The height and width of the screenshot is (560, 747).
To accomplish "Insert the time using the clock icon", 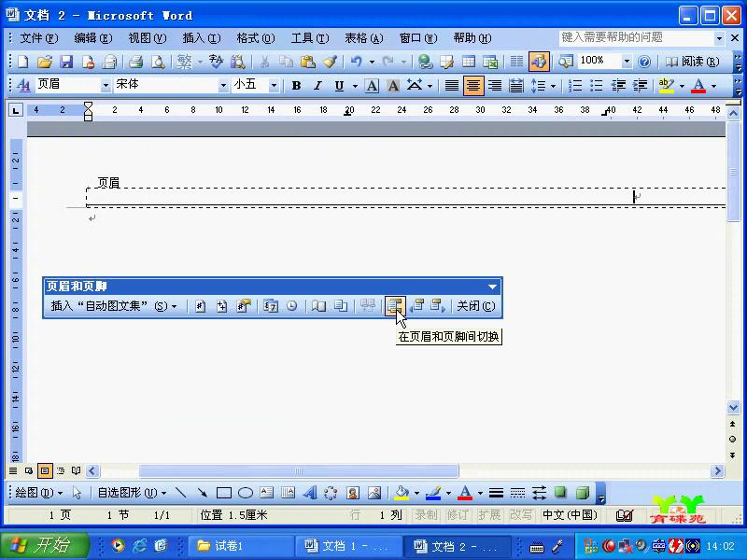I will [292, 306].
